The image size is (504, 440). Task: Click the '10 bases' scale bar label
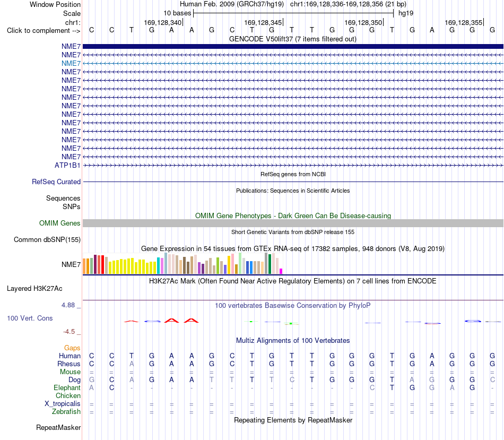coord(177,13)
